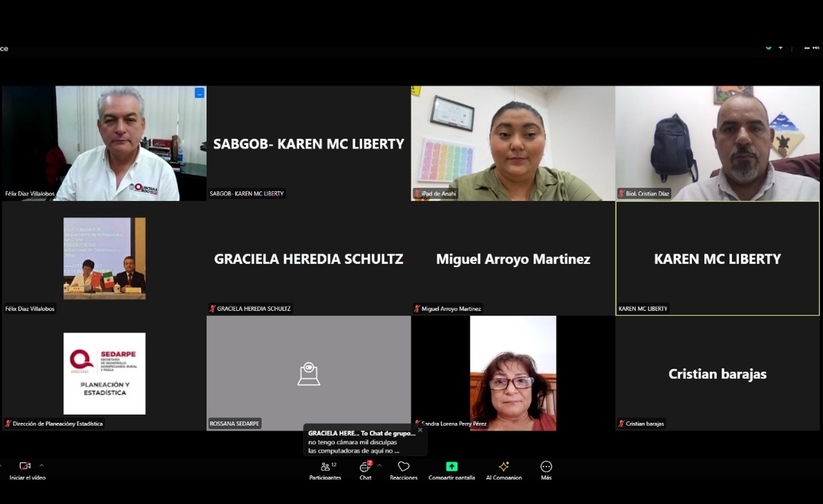Open Graciela's chat message preview
This screenshot has height=504, width=823.
point(362,442)
